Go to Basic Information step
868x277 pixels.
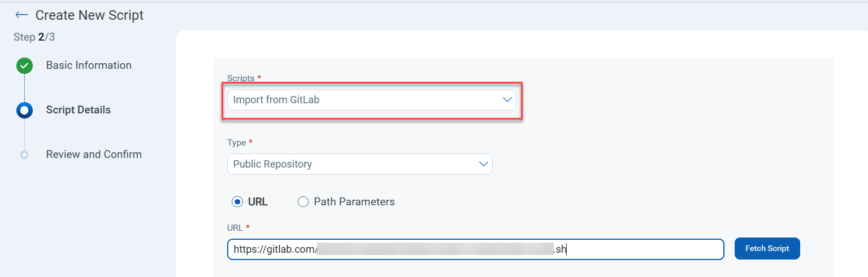(89, 65)
